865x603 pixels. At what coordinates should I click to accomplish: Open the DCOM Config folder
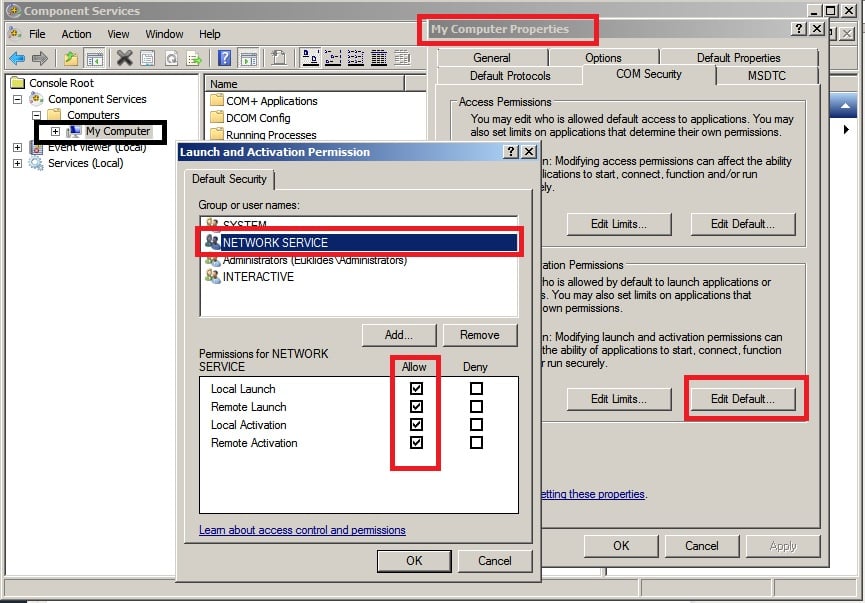pyautogui.click(x=250, y=118)
